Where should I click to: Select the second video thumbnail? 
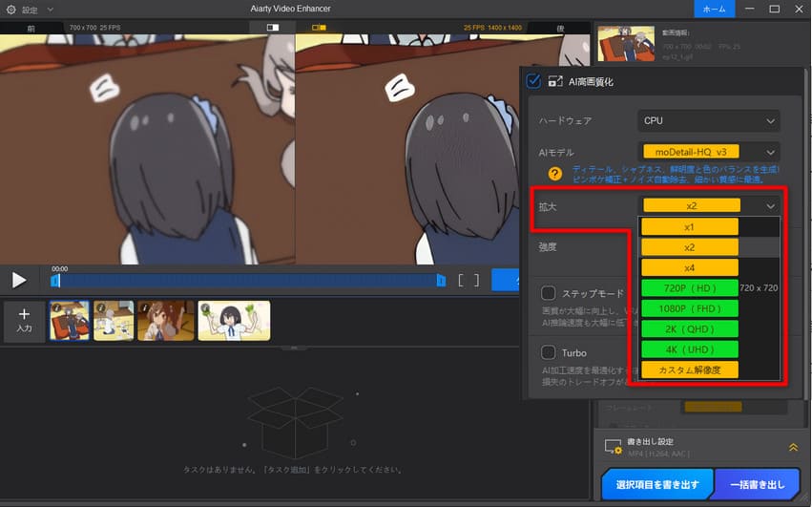pyautogui.click(x=114, y=321)
